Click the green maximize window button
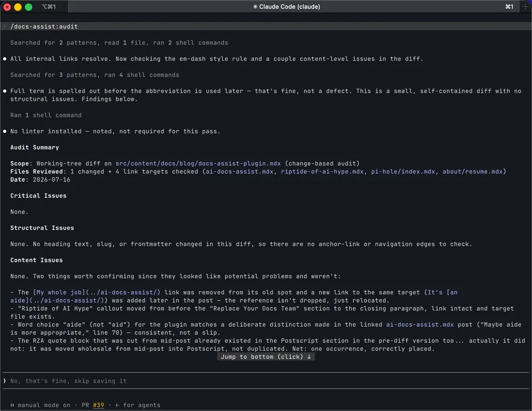 point(28,7)
